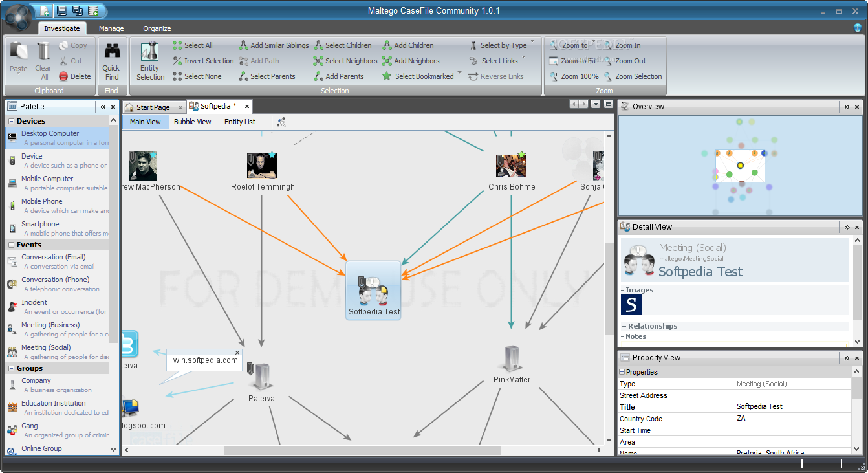Click Add Similar Siblings
Screen dimensions: 868x473
click(274, 45)
